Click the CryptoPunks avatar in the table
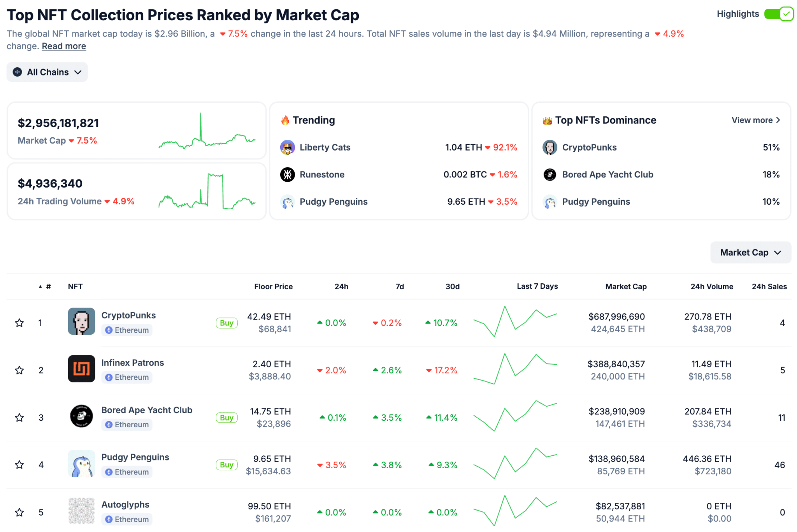The image size is (797, 532). 81,321
